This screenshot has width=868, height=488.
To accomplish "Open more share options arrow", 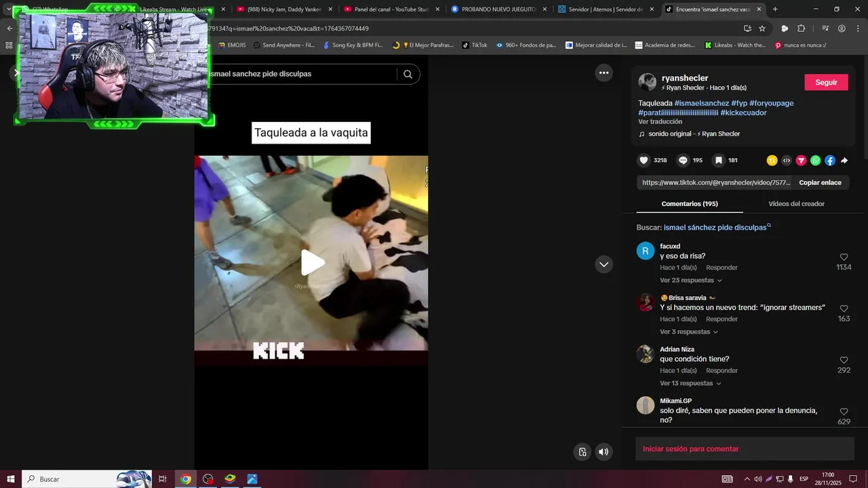I will [x=844, y=161].
